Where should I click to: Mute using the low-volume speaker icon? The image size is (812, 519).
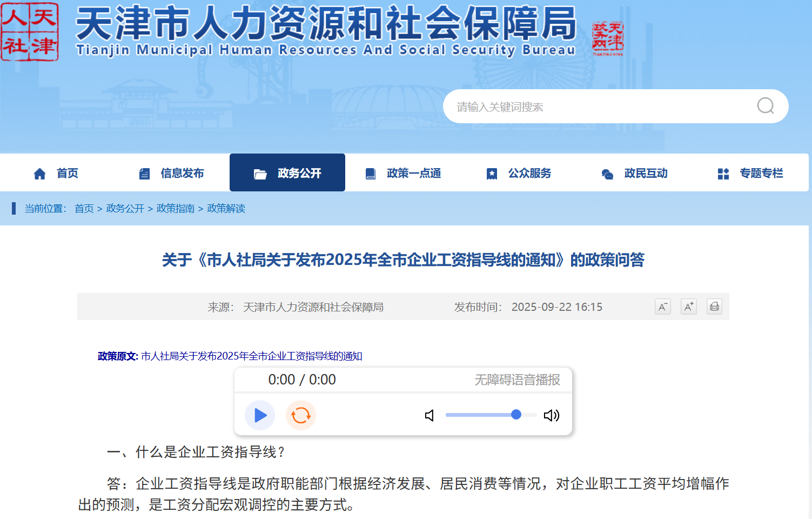point(430,415)
